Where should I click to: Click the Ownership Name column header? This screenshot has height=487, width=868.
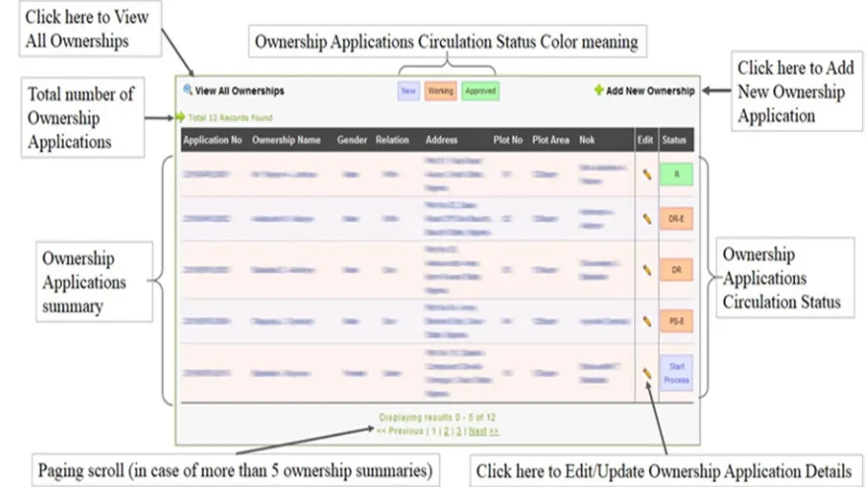[x=286, y=140]
